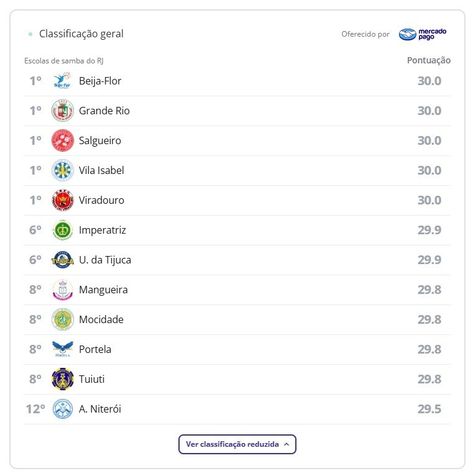Screen dimensions: 473x476
Task: Click the Portela school name
Action: coord(95,349)
